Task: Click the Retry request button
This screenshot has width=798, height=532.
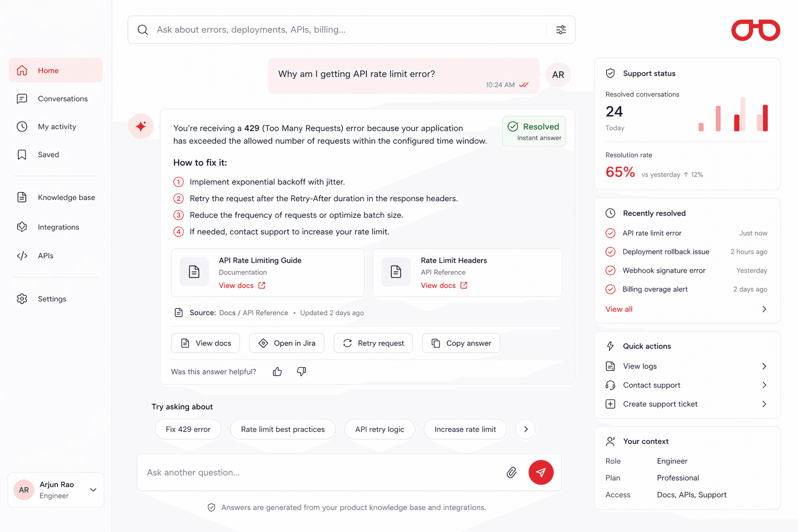Action: 374,343
